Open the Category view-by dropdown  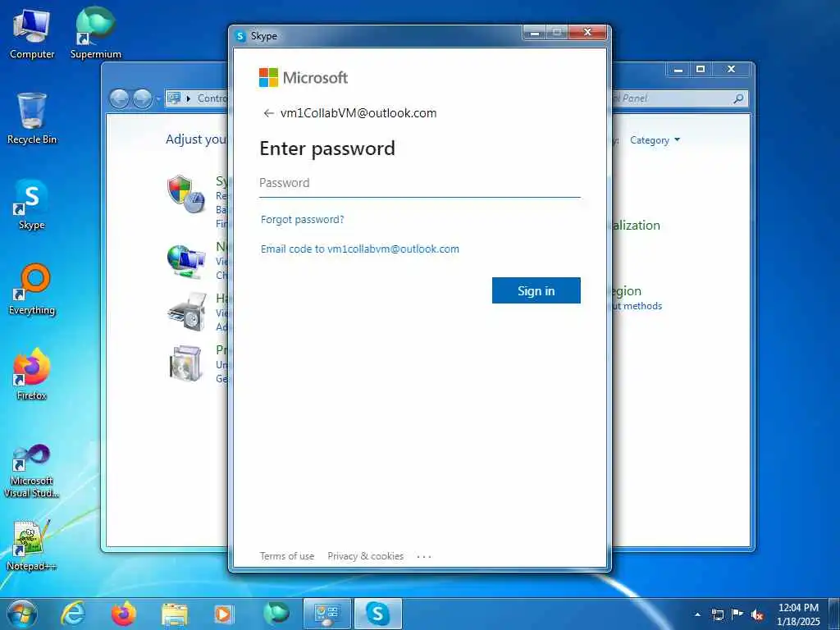(655, 140)
